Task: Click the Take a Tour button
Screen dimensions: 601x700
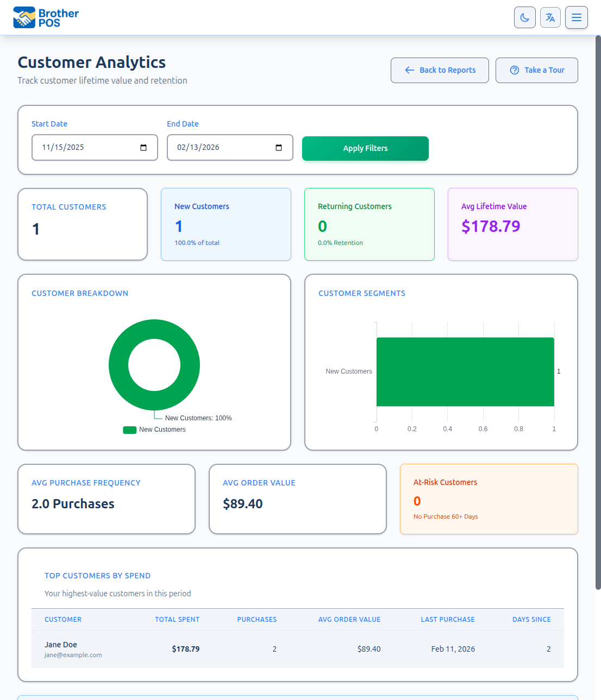Action: [536, 70]
